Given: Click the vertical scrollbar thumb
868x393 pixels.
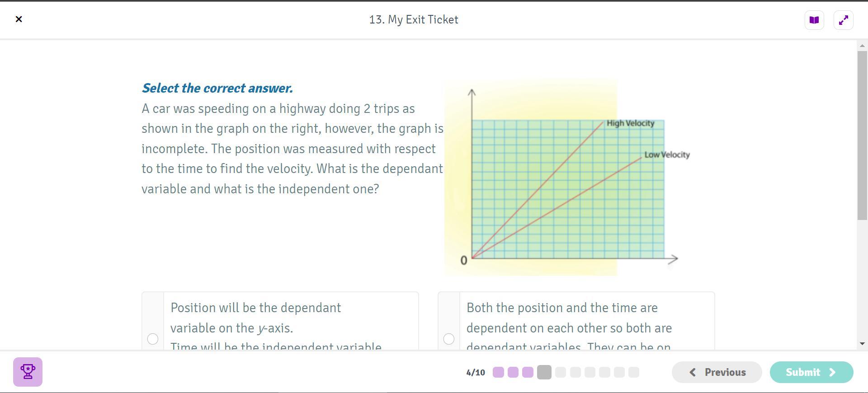Looking at the screenshot, I should (862, 136).
